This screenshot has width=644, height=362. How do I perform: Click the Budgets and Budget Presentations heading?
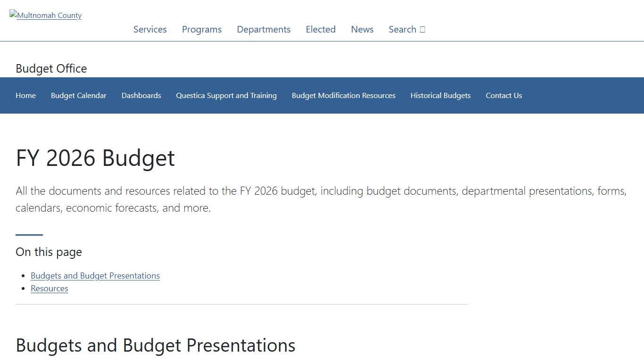pyautogui.click(x=155, y=345)
